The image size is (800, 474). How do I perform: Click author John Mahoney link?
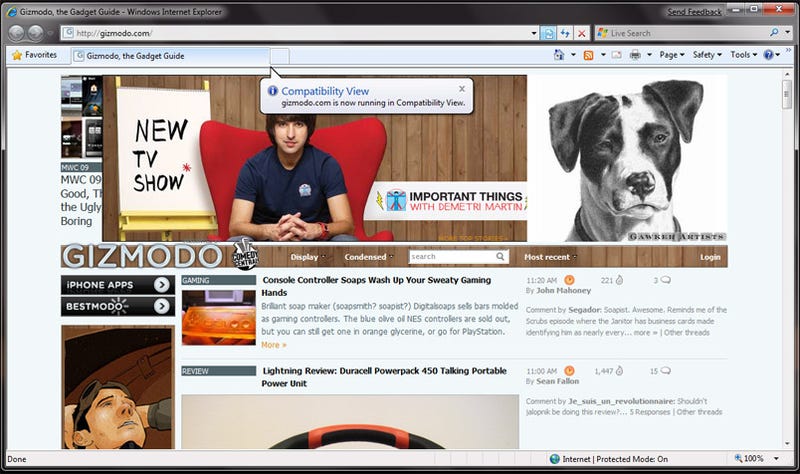pyautogui.click(x=563, y=291)
